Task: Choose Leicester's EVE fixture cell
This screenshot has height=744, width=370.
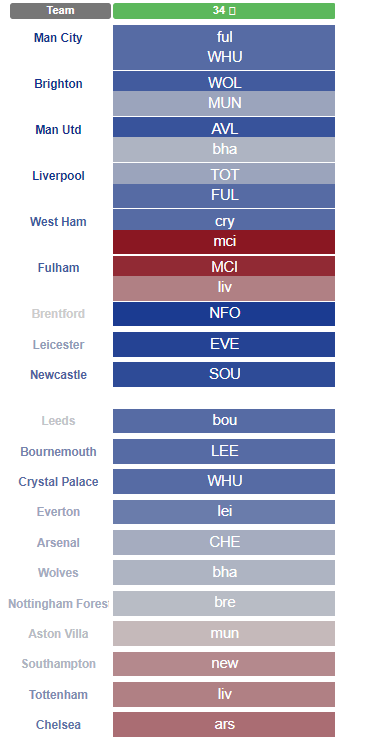Action: click(x=224, y=344)
